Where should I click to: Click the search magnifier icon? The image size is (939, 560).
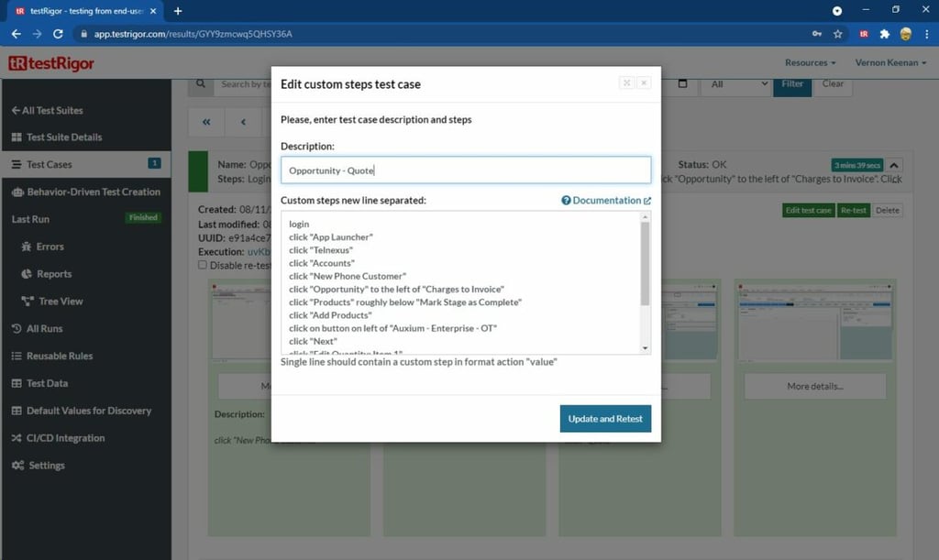click(201, 83)
